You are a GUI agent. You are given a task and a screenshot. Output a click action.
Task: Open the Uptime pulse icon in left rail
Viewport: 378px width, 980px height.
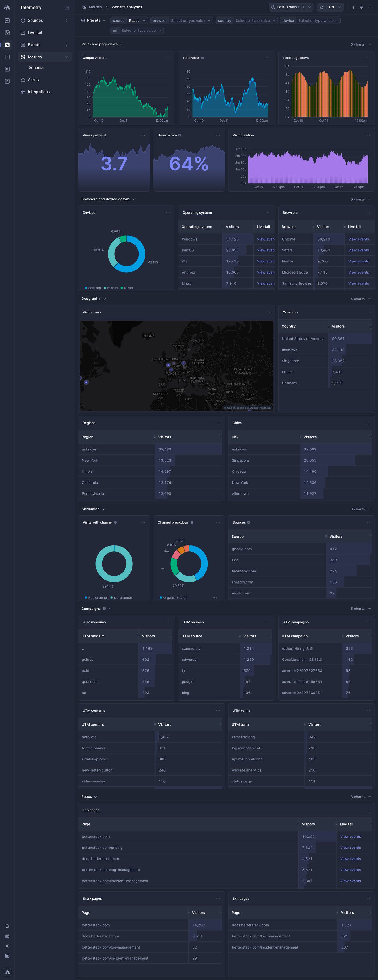coord(7,33)
